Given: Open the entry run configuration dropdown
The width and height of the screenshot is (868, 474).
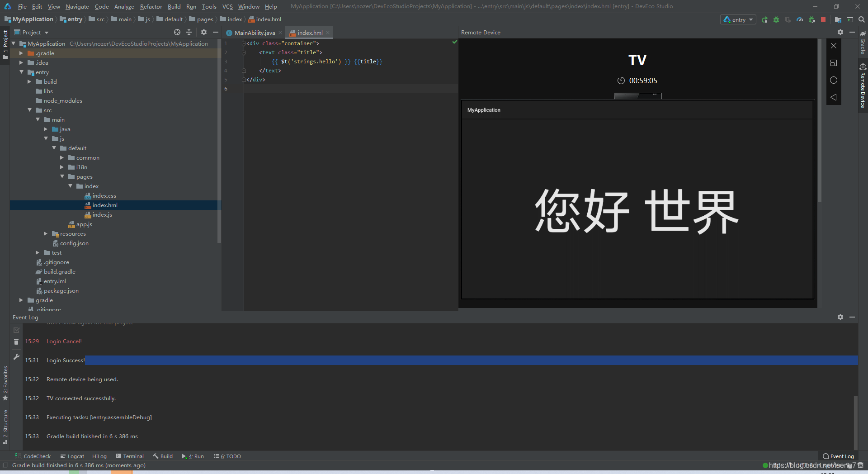Looking at the screenshot, I should pyautogui.click(x=738, y=20).
